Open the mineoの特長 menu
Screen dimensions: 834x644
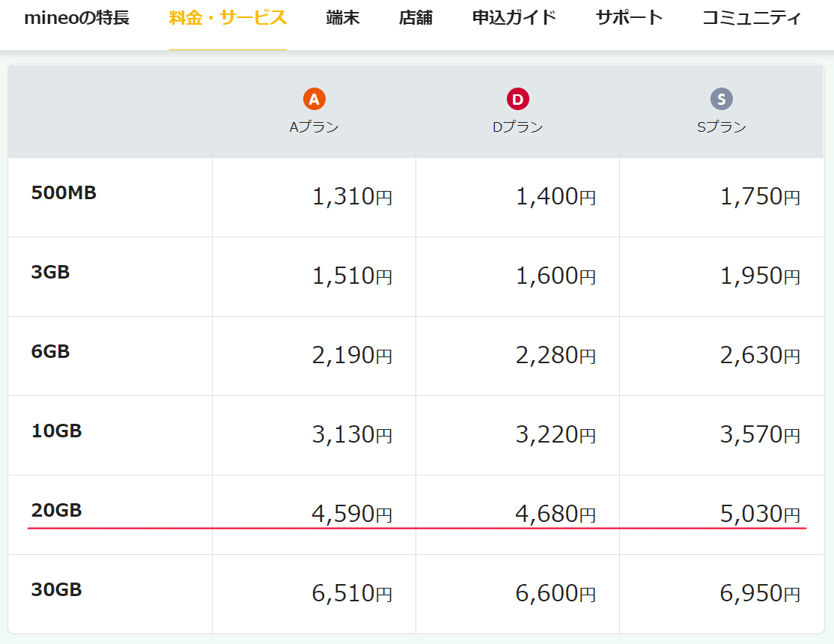point(76,18)
